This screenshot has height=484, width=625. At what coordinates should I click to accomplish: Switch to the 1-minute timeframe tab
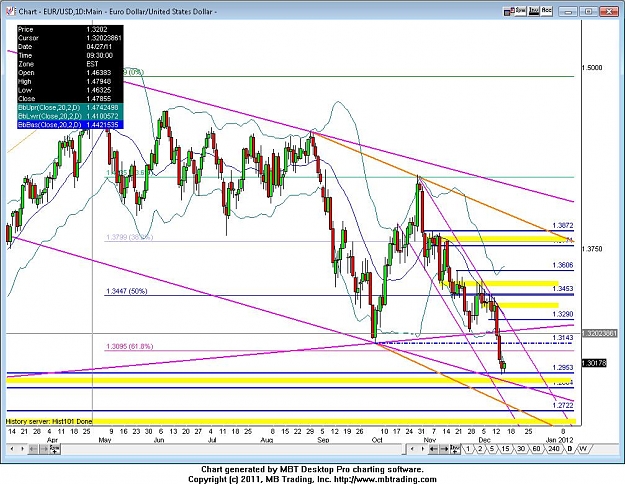click(468, 449)
